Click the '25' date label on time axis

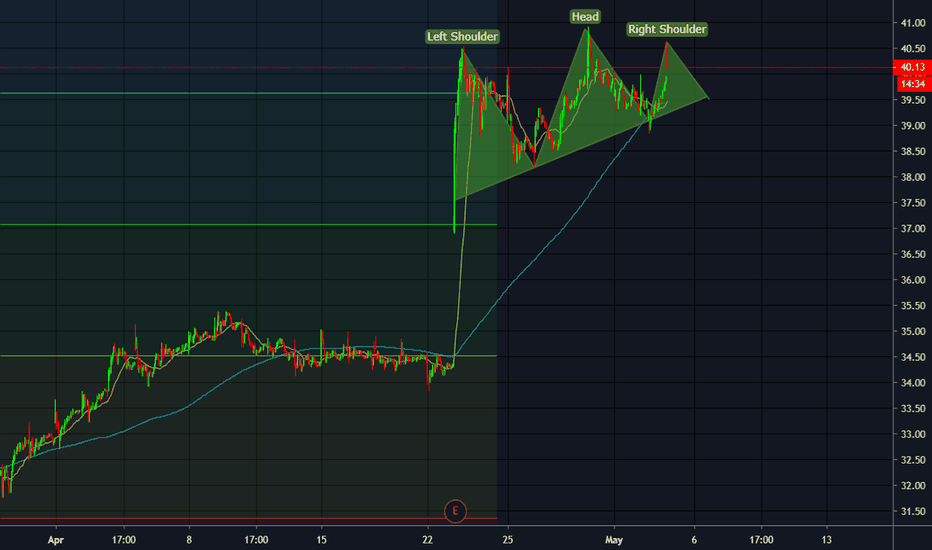tap(508, 540)
